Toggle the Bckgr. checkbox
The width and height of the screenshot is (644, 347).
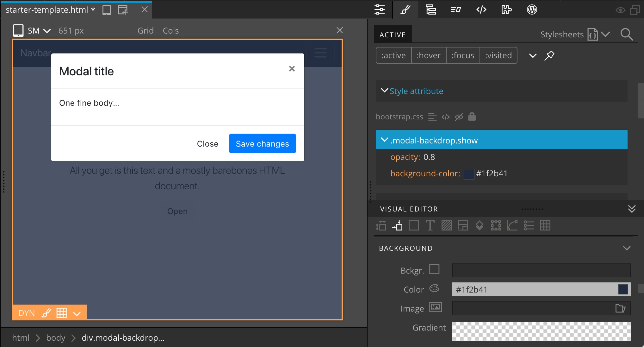[x=434, y=269]
